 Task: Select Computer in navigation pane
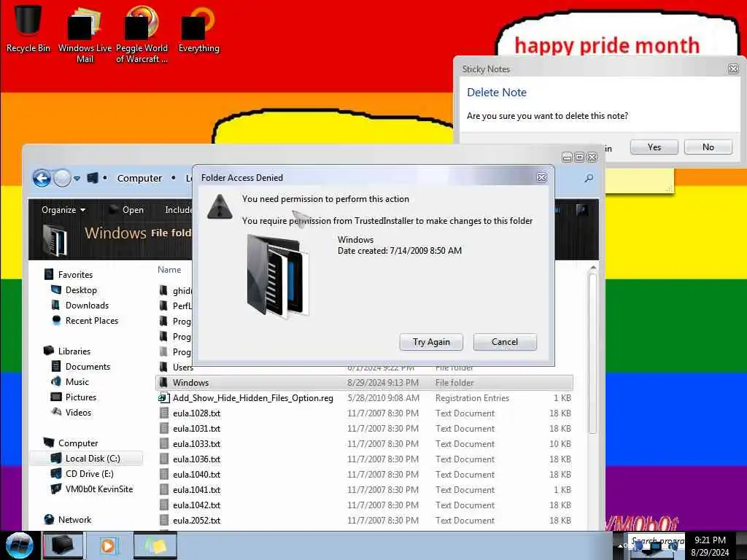pos(71,443)
